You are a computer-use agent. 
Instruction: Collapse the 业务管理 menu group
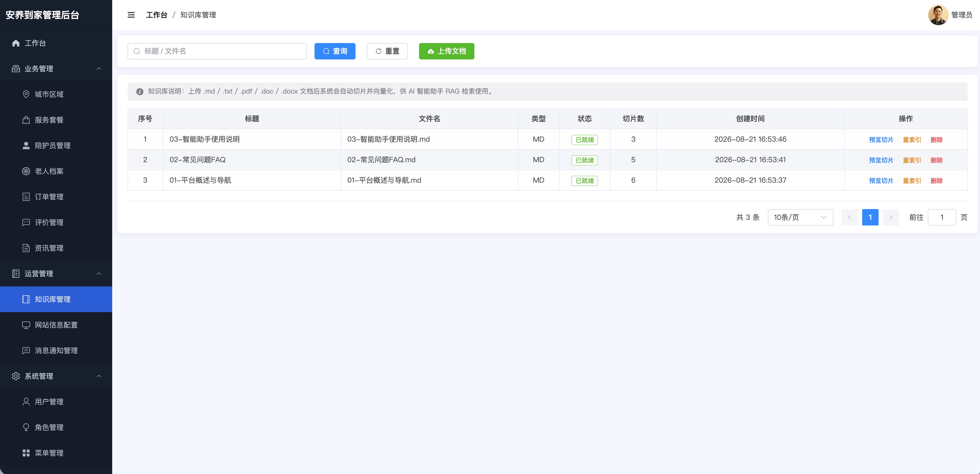(99, 68)
